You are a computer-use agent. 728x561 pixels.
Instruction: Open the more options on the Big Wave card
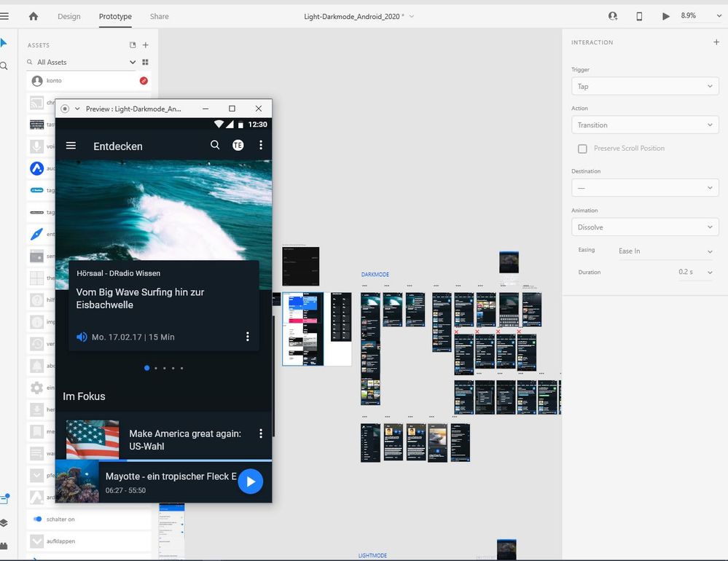tap(248, 337)
